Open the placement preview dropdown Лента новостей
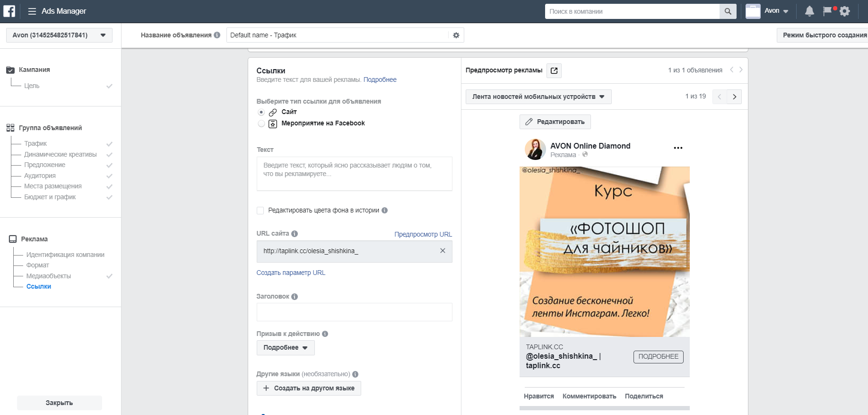The width and height of the screenshot is (868, 415). point(538,97)
